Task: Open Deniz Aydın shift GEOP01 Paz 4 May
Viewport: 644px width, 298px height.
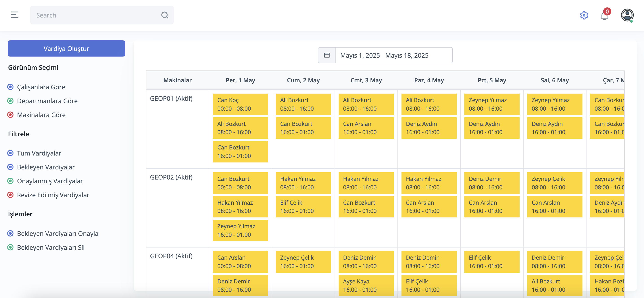Action: 429,128
